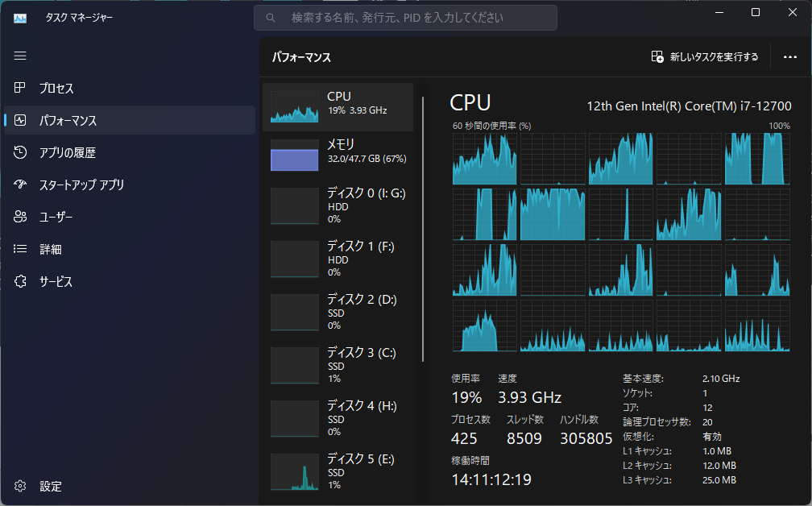
Task: Click the CPU mini usage graph thumbnail
Action: (x=295, y=106)
